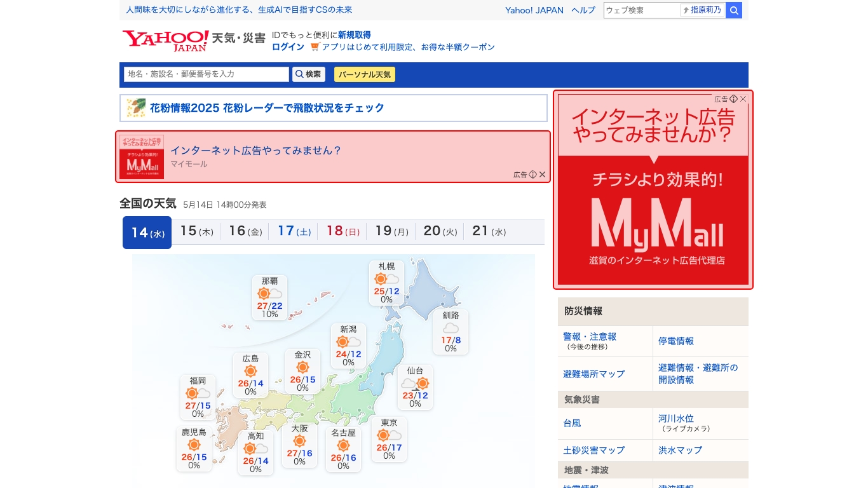Click the ログイン link

click(x=288, y=47)
